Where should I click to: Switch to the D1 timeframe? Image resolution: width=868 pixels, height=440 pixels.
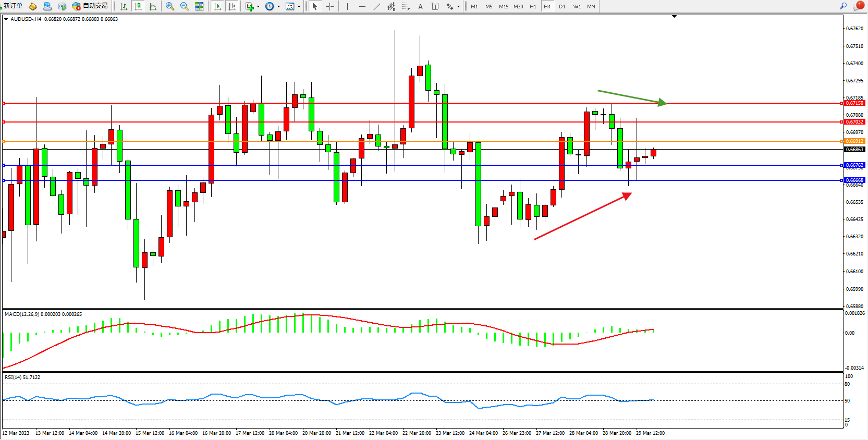tap(562, 6)
